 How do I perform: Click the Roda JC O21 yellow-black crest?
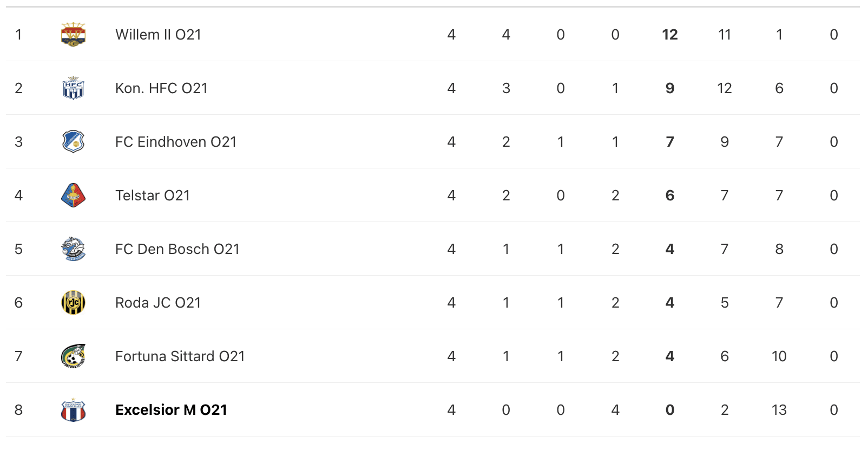[73, 303]
